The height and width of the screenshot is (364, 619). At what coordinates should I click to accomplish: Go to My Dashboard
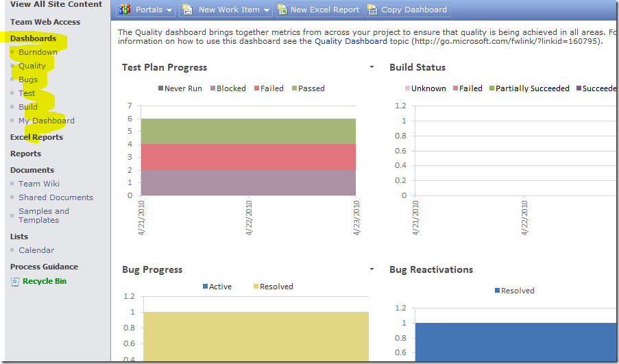click(46, 121)
